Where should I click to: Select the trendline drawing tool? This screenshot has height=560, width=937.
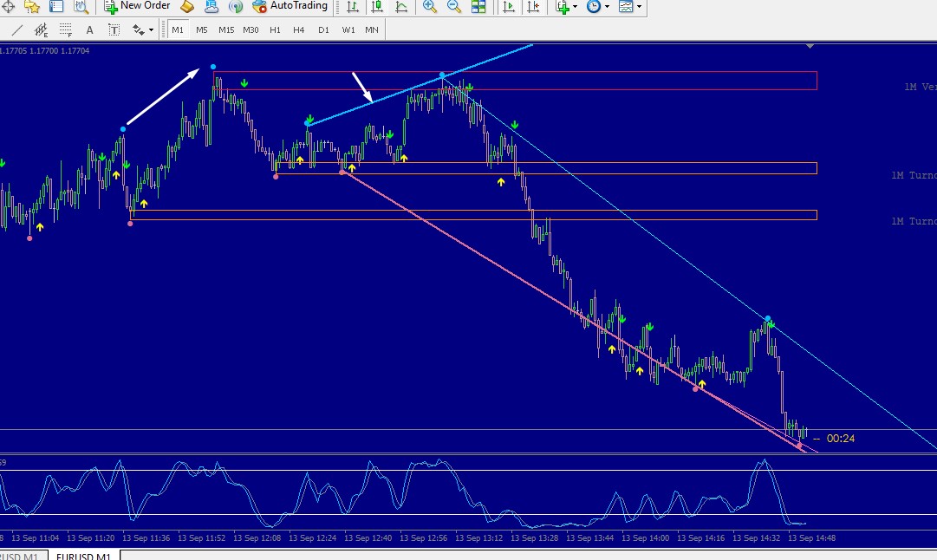point(17,29)
